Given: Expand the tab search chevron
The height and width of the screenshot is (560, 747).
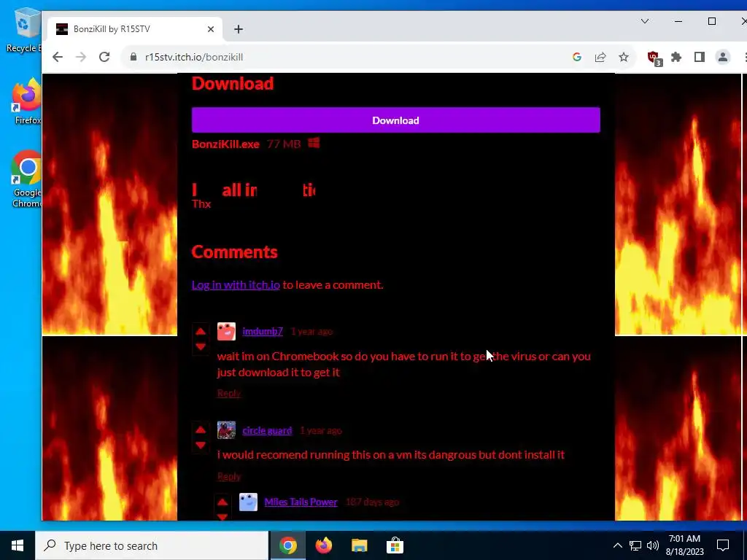Looking at the screenshot, I should pyautogui.click(x=645, y=21).
